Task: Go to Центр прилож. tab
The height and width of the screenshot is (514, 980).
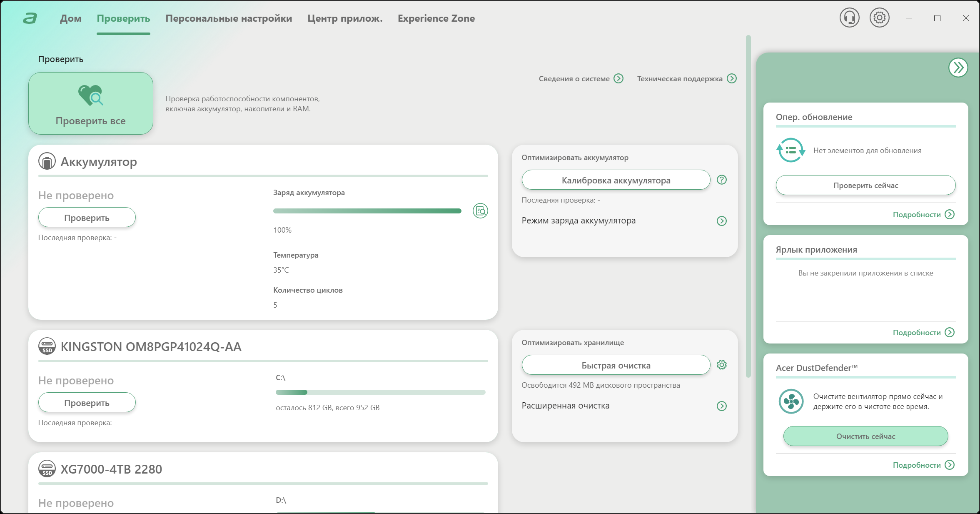Action: click(x=345, y=18)
